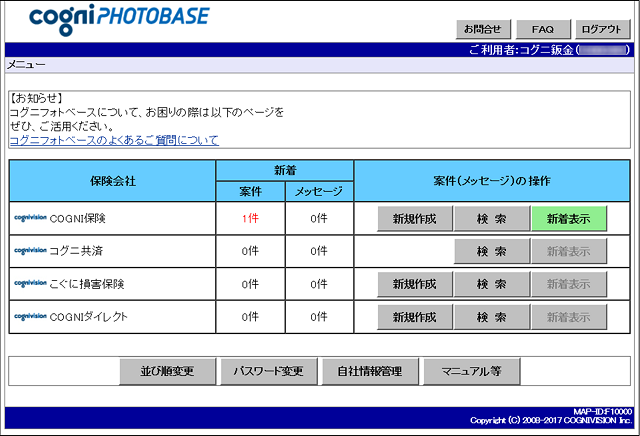Screen dimensions: 640x436
Task: Click COGNIダイレクト message count 0件
Action: [x=319, y=316]
